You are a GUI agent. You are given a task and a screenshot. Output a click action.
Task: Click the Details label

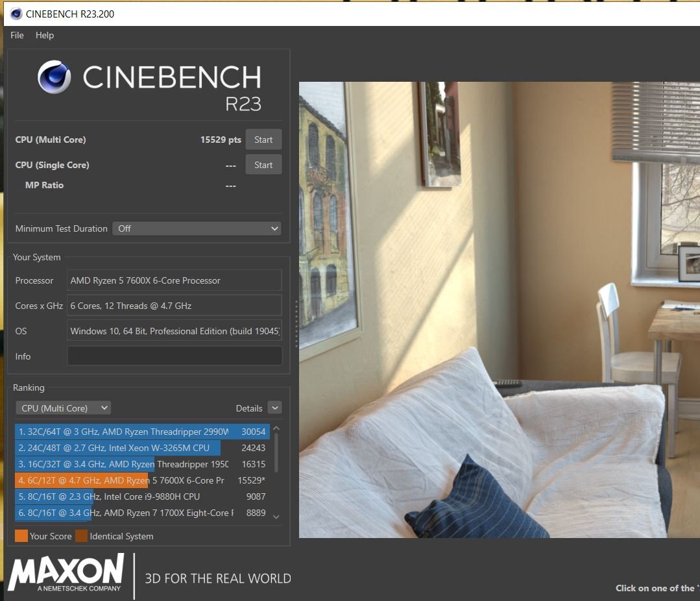coord(249,408)
